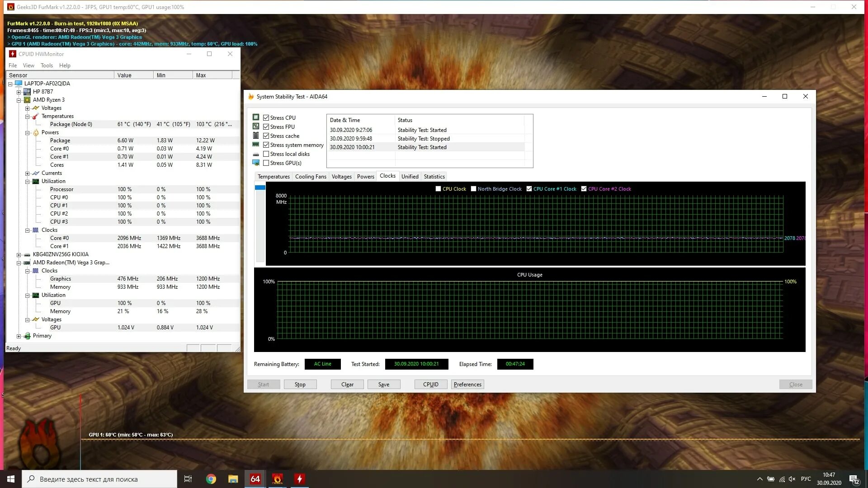This screenshot has height=488, width=868.
Task: Click the KBG40ZNV256G KIOXIA drive icon
Action: pos(27,254)
